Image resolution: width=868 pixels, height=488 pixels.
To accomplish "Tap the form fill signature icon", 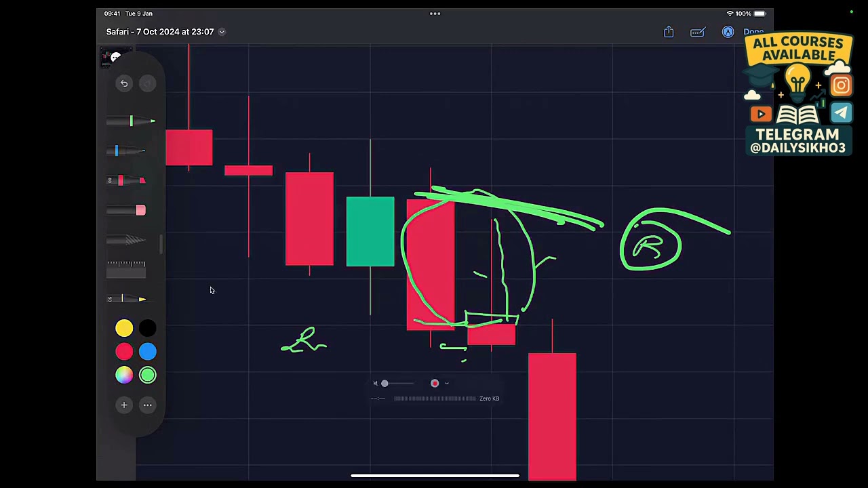I will 698,32.
